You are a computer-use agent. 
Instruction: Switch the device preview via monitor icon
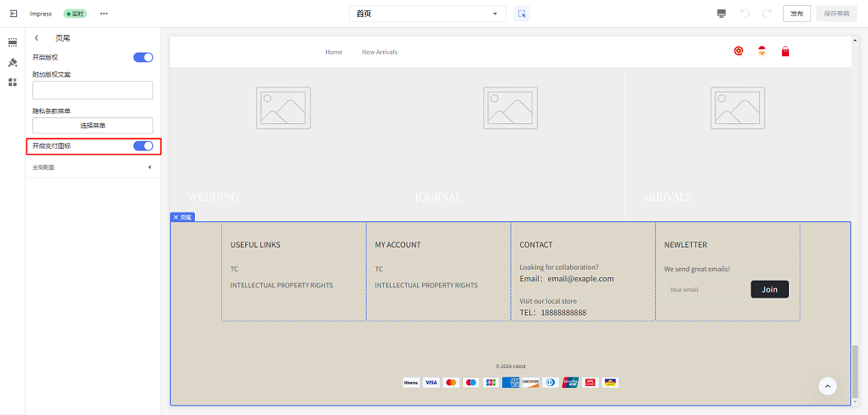click(722, 14)
